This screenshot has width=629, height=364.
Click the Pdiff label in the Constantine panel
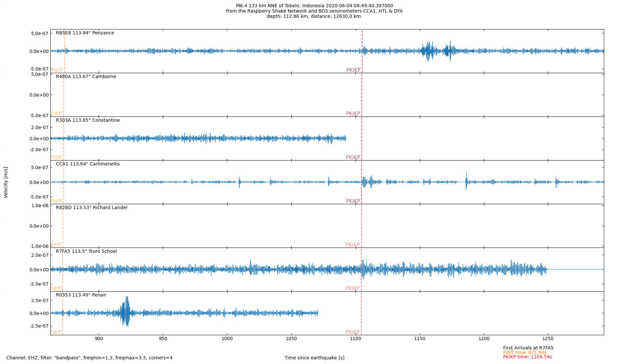(x=56, y=158)
